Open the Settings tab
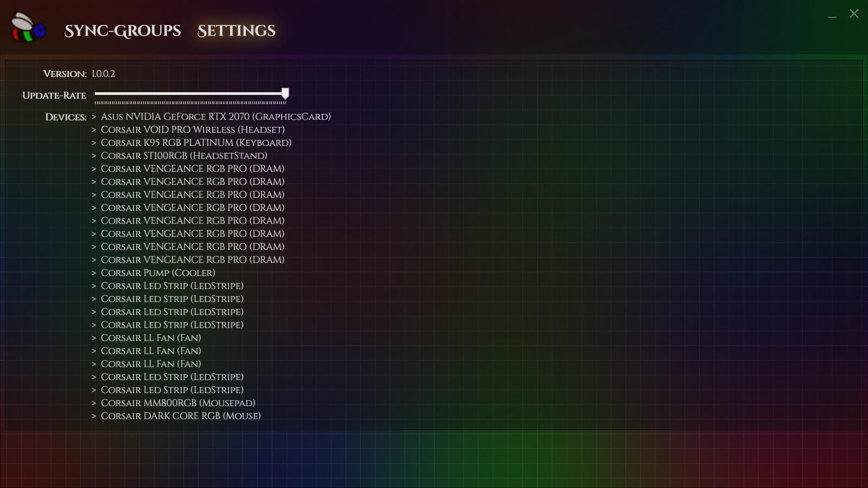Image resolution: width=868 pixels, height=488 pixels. pos(236,31)
